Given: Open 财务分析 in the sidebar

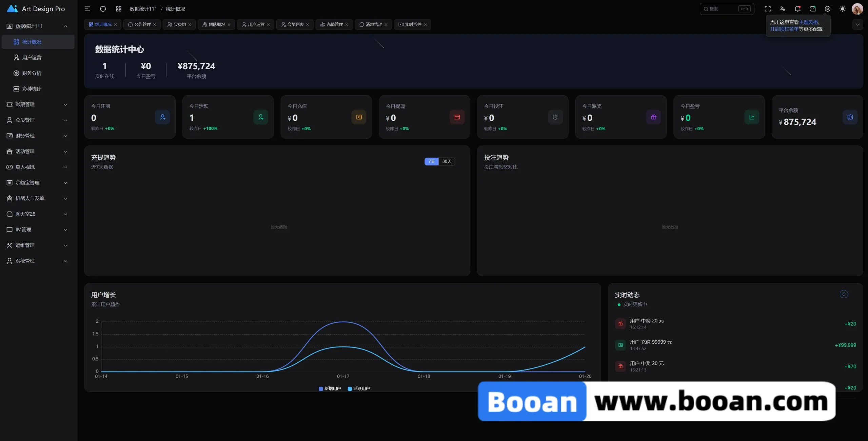Looking at the screenshot, I should (x=32, y=73).
